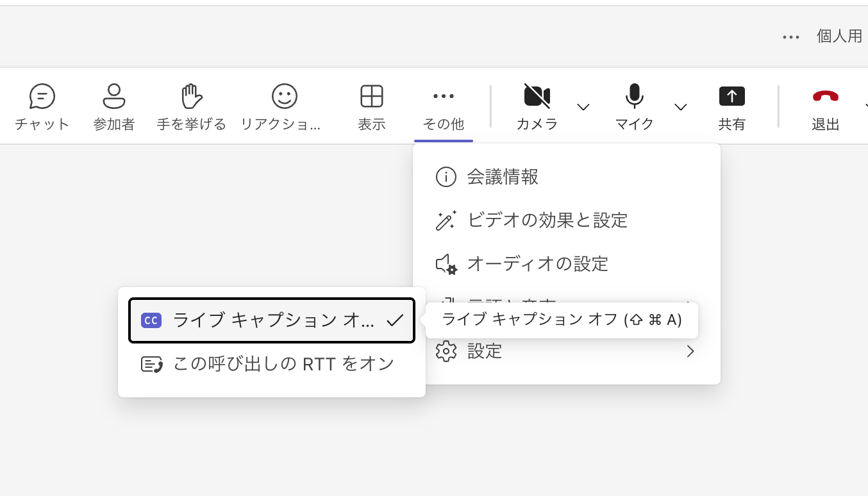Mute the マイク microphone
This screenshot has width=868, height=496.
(634, 97)
